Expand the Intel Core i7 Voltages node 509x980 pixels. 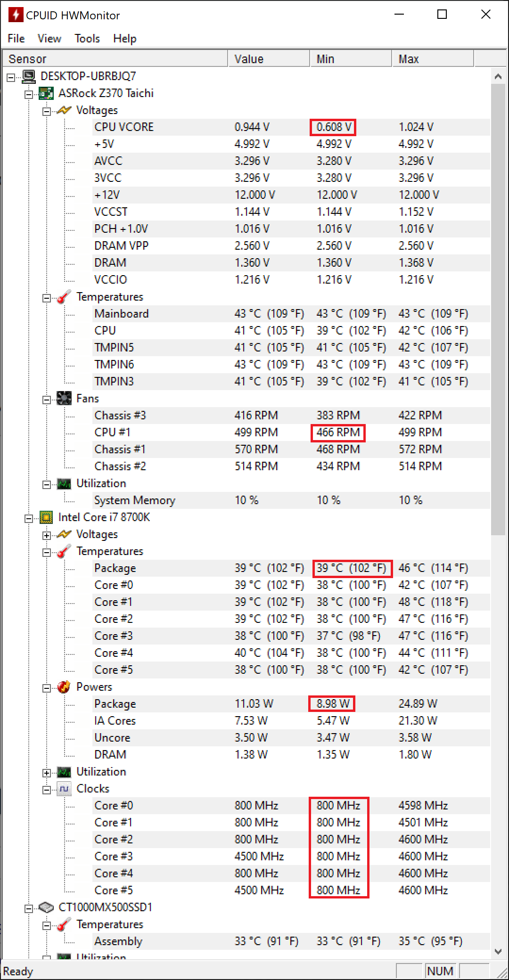47,535
